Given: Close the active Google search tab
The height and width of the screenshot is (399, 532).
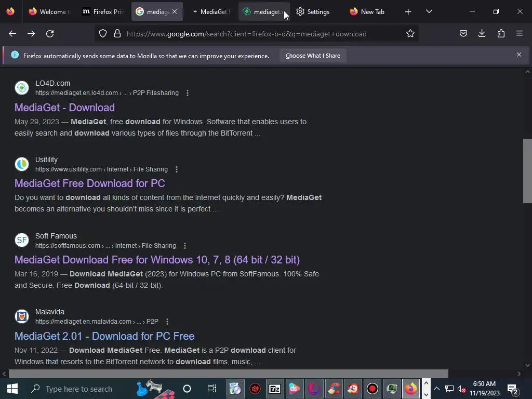Looking at the screenshot, I should tap(175, 11).
